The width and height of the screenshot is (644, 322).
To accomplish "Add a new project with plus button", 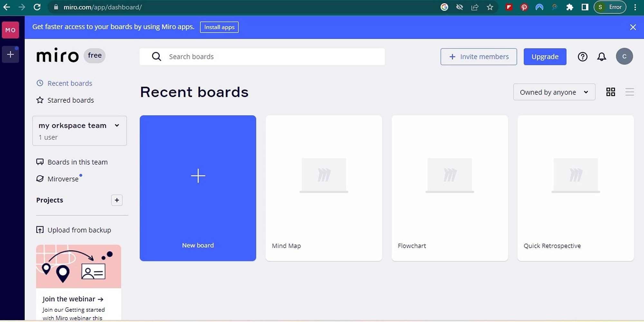I will (x=117, y=200).
